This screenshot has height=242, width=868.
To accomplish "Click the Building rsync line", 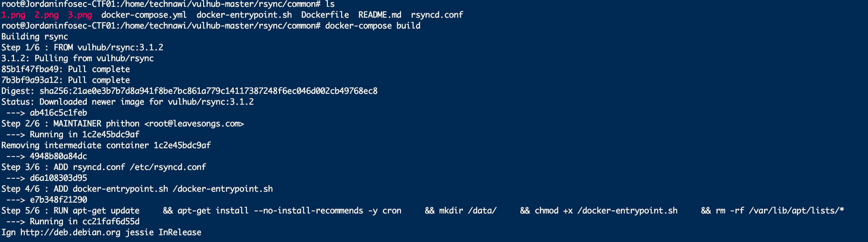I will 35,37.
